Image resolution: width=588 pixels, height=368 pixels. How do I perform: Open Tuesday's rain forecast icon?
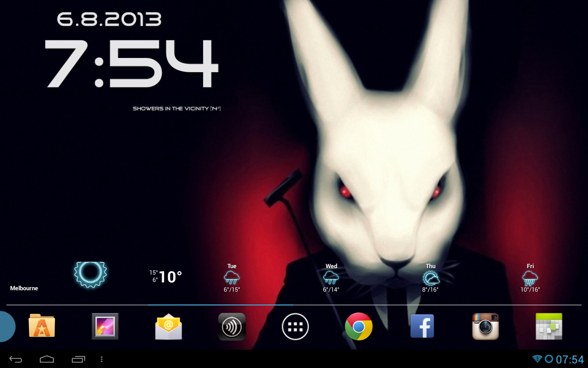tap(232, 278)
